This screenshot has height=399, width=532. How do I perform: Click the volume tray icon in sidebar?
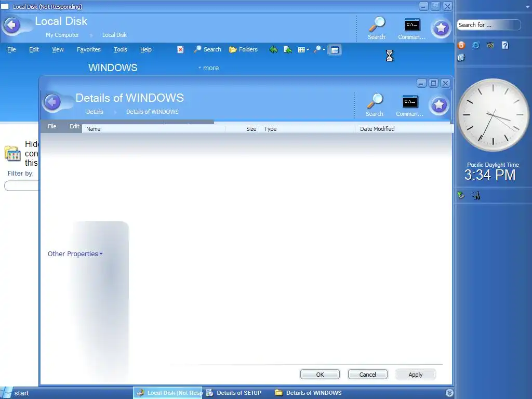coord(476,195)
